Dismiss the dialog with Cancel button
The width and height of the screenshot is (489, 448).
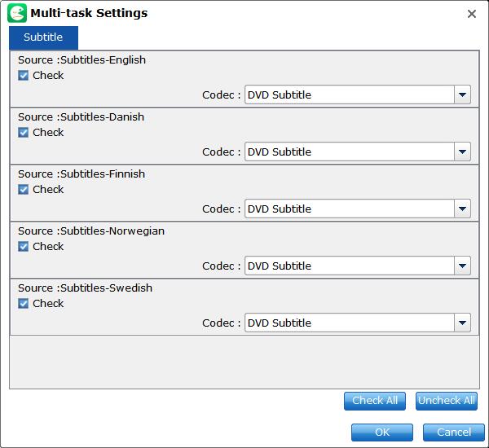(454, 433)
